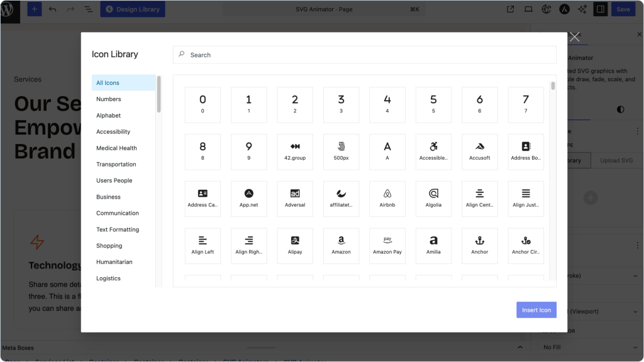Select the Anchor Circle Check icon
Image resolution: width=644 pixels, height=362 pixels.
(526, 246)
